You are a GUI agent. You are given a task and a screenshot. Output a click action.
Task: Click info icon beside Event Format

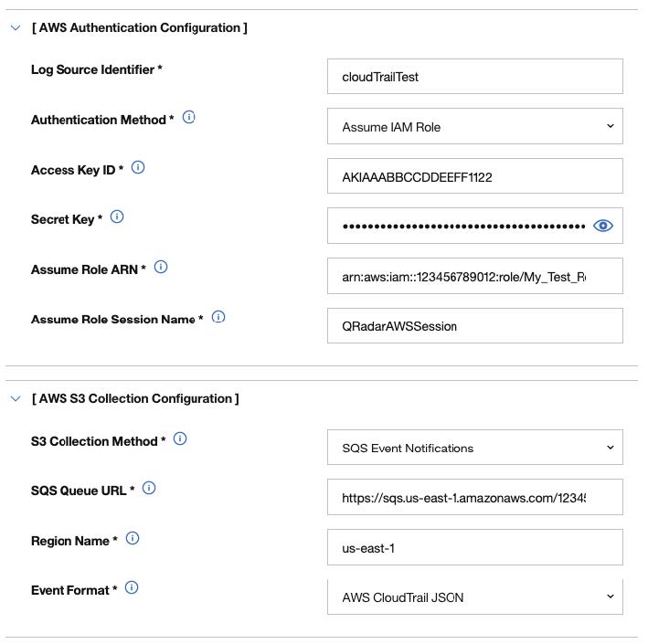pyautogui.click(x=132, y=588)
